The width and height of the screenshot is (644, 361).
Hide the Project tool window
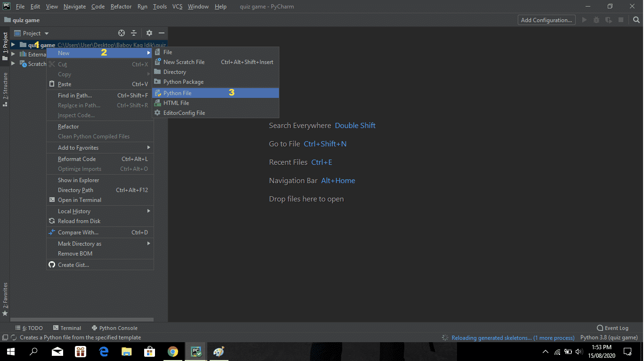[161, 33]
